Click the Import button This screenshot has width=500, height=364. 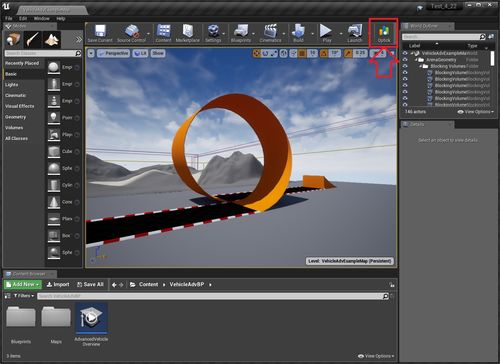pos(58,284)
